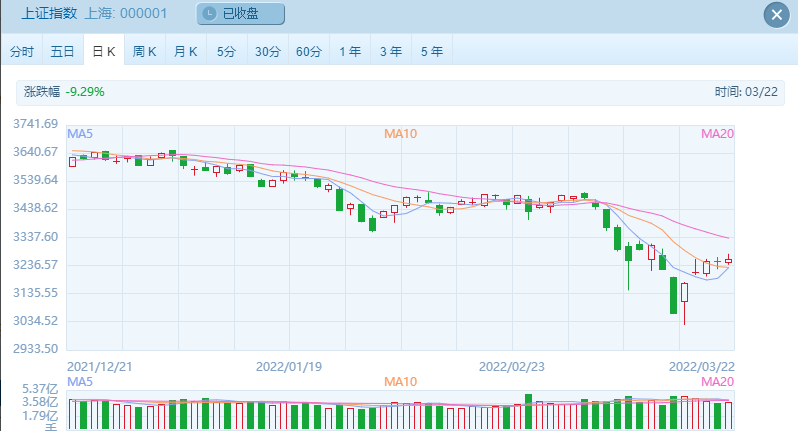
Task: Click the 2022/02/23 date label
Action: 511,367
